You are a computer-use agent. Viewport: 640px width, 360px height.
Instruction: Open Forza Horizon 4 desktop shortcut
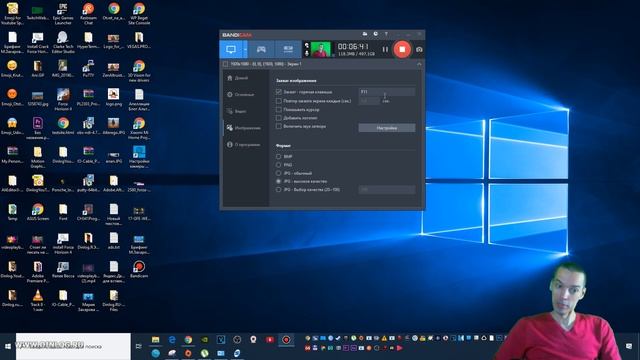click(63, 99)
